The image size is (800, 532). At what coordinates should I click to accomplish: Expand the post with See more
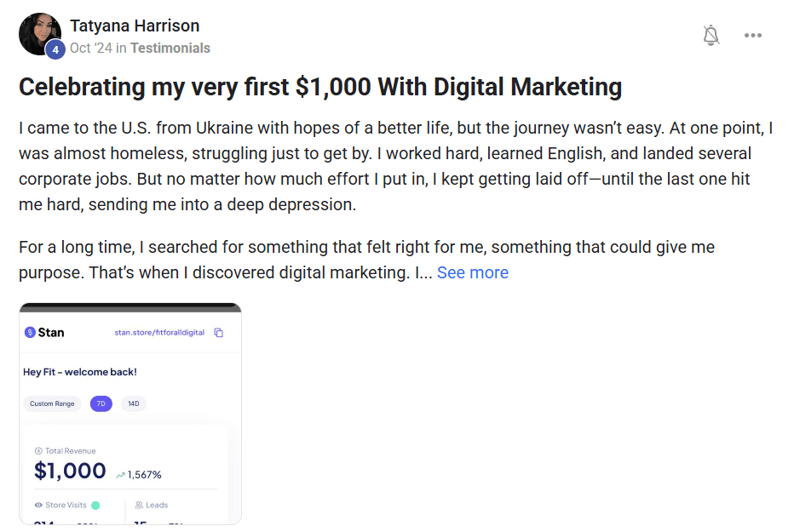[473, 272]
